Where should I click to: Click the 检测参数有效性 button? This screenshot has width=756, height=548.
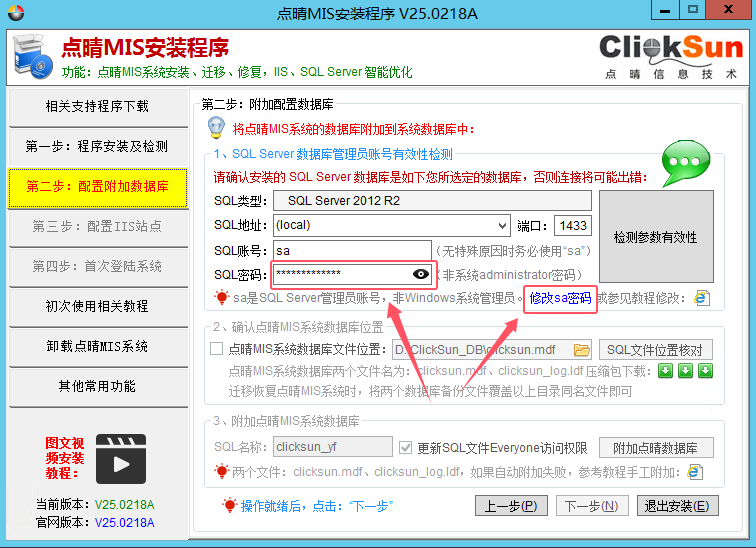tap(655, 237)
